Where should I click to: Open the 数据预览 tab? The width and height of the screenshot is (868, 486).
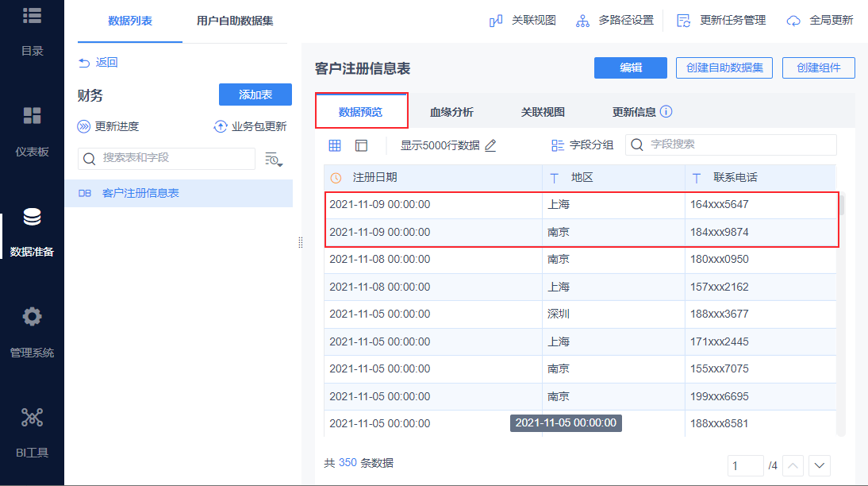pyautogui.click(x=361, y=112)
